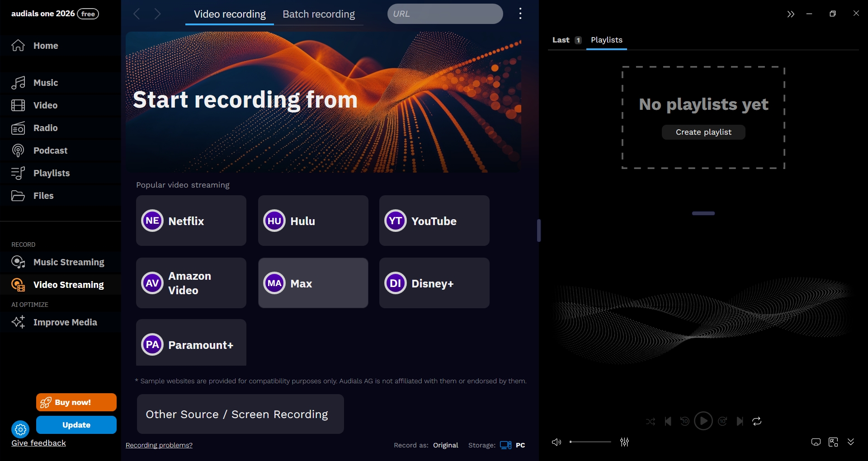The height and width of the screenshot is (461, 868).
Task: Open the equalizer controls in the player
Action: 624,442
